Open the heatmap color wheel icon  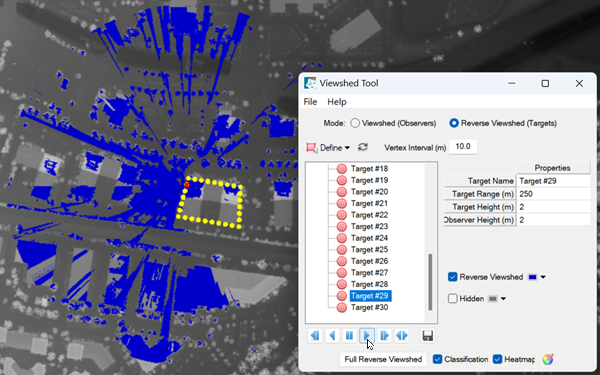click(x=548, y=359)
